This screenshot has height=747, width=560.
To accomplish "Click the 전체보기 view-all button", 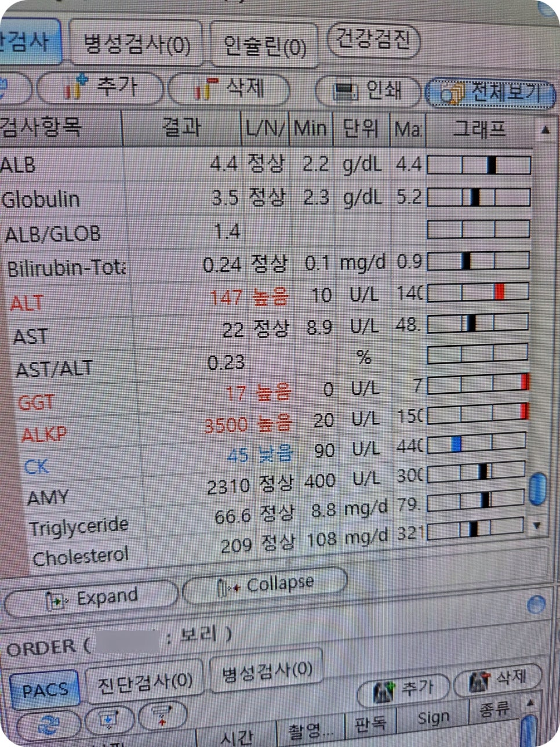I will point(490,93).
